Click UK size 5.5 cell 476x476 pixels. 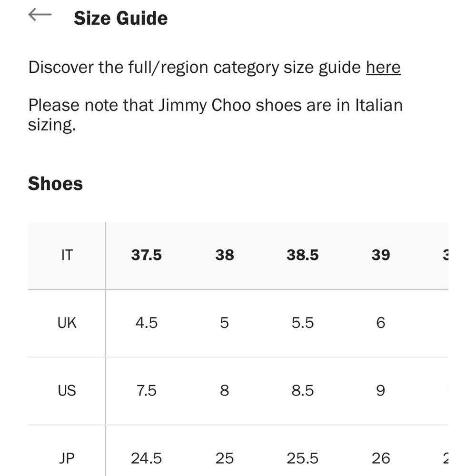[303, 323]
